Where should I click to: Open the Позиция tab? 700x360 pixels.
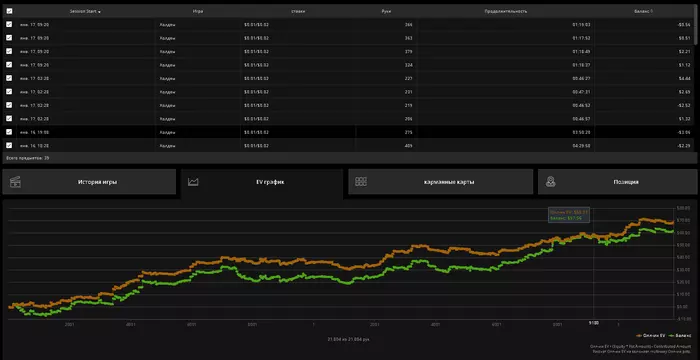click(x=617, y=182)
